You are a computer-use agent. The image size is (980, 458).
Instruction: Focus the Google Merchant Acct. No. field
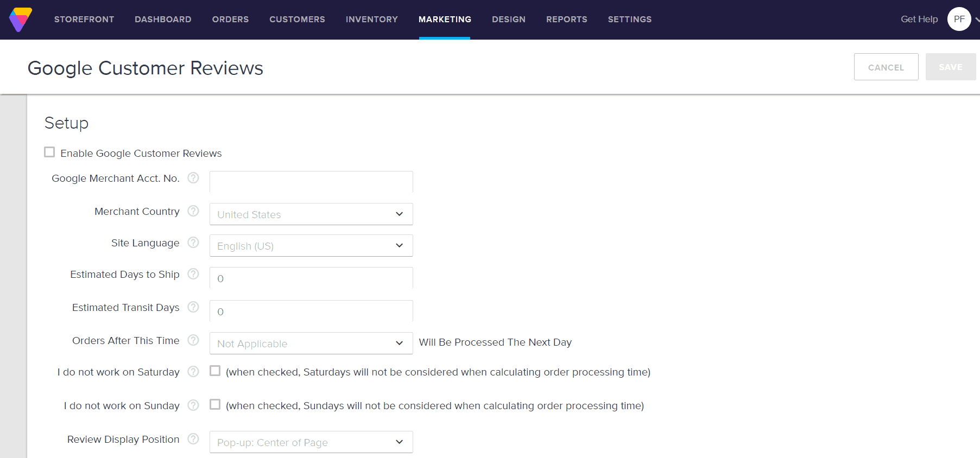coord(311,181)
